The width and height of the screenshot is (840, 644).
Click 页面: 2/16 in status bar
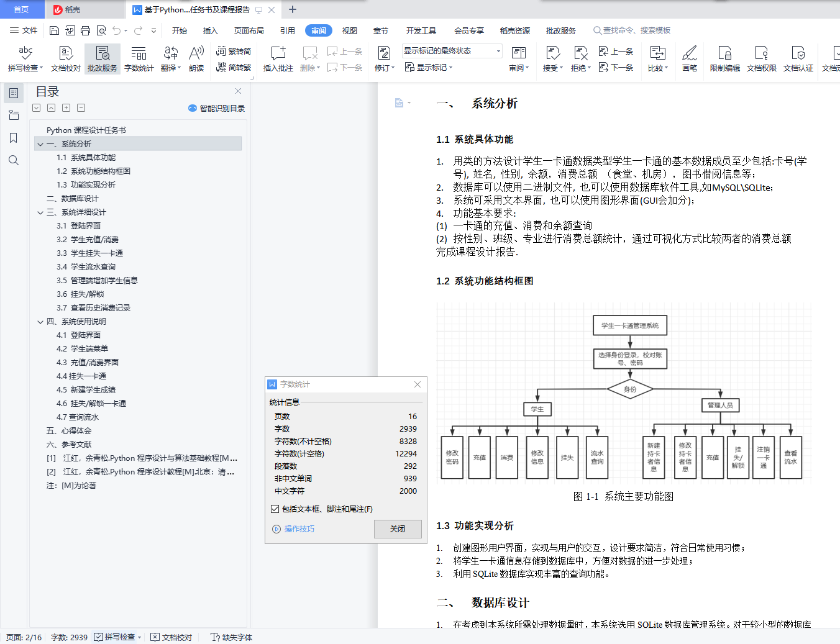[24, 637]
